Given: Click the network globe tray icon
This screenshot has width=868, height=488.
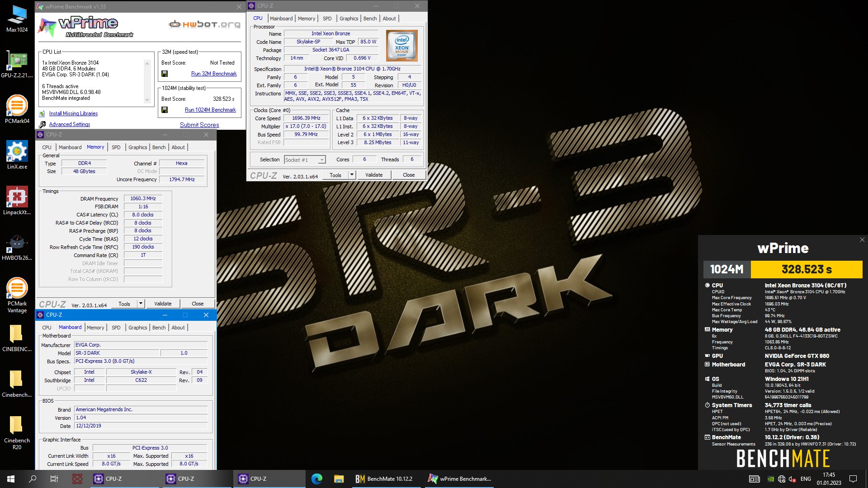Looking at the screenshot, I should (x=782, y=479).
